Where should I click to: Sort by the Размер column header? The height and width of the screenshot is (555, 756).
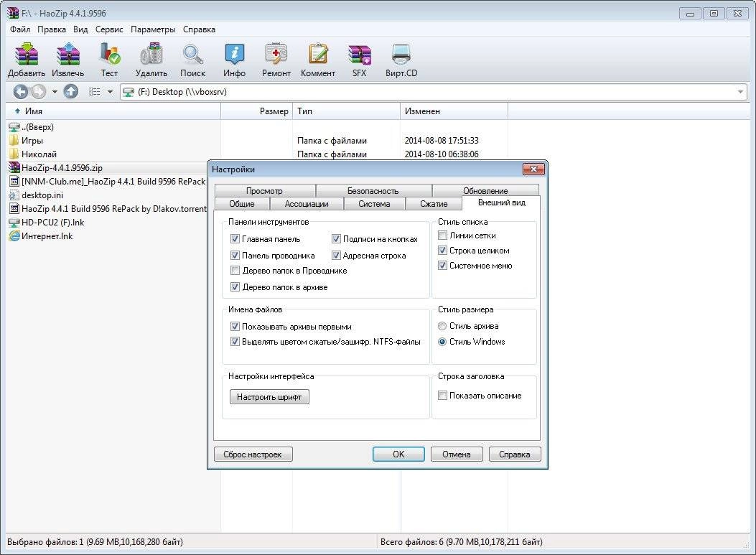(256, 111)
